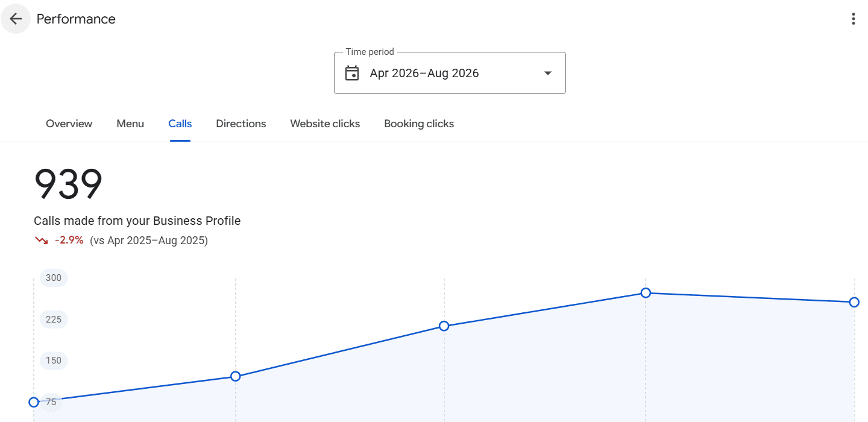Go to the Booking clicks tab
Image resolution: width=868 pixels, height=422 pixels.
click(x=419, y=124)
